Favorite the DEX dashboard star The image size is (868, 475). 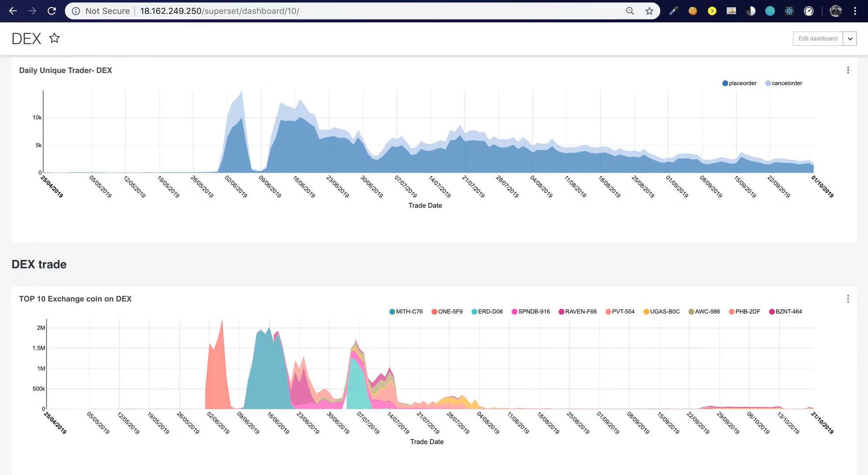[54, 38]
